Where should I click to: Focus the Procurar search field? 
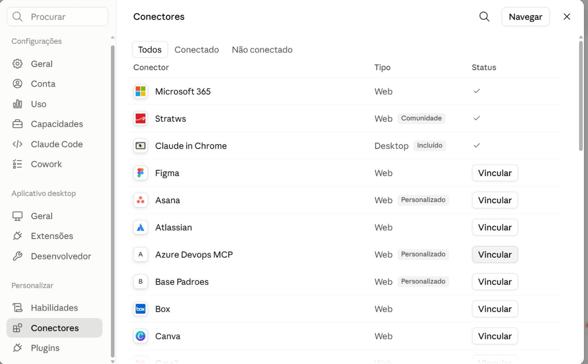coord(57,17)
